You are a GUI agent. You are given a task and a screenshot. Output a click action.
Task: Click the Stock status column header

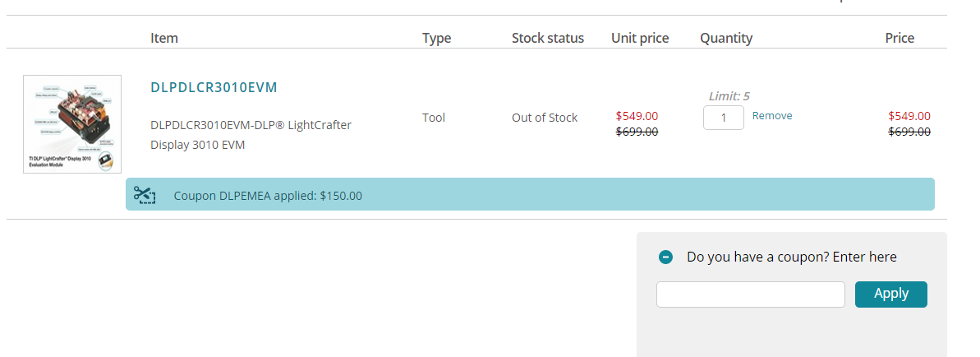(x=547, y=38)
